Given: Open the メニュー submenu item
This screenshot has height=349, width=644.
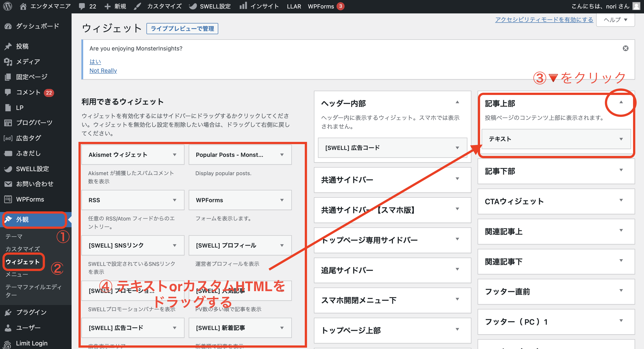Looking at the screenshot, I should coord(17,274).
